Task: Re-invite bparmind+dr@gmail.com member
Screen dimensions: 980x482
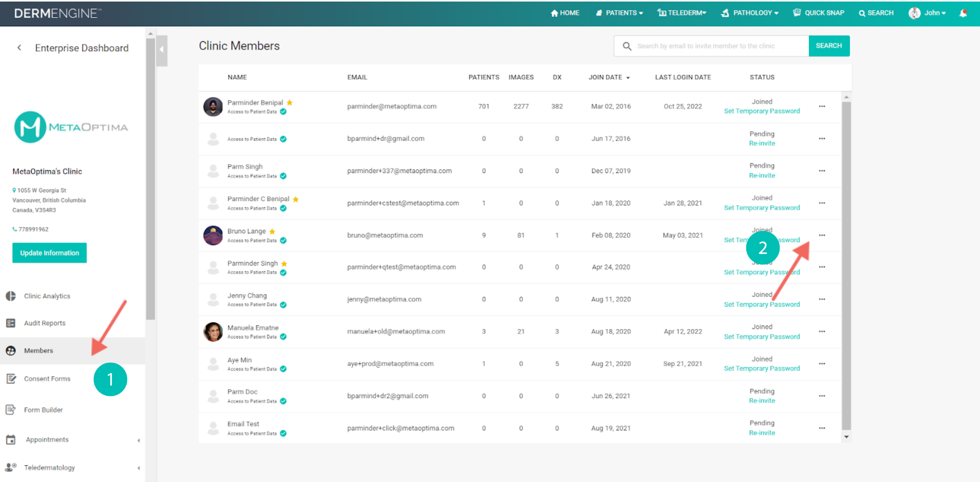Action: (x=762, y=144)
